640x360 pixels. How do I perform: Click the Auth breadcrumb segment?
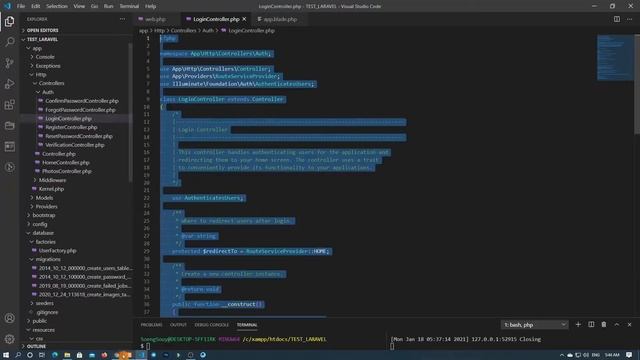pos(208,31)
